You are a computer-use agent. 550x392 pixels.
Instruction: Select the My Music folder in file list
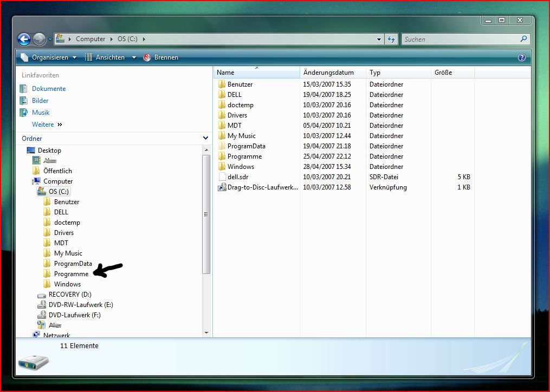pos(241,136)
